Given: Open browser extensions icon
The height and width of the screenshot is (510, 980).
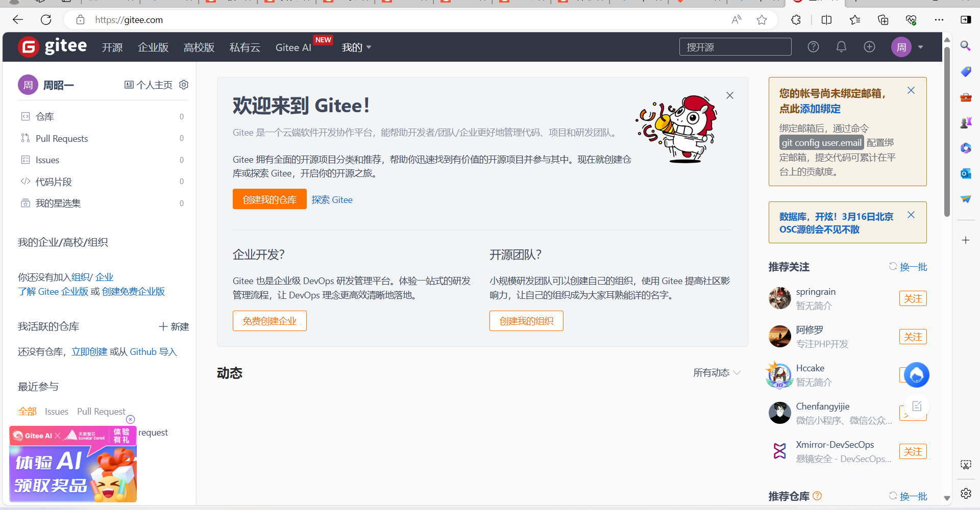Looking at the screenshot, I should (x=796, y=20).
